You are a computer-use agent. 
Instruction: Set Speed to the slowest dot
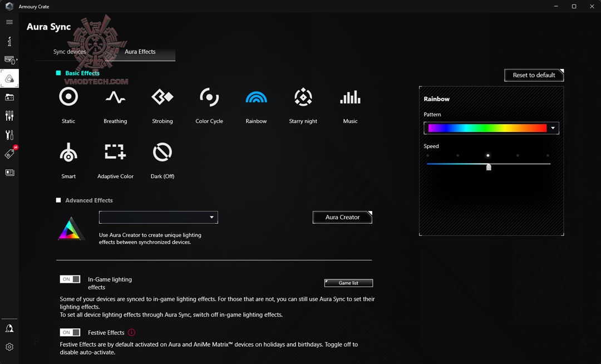tap(428, 155)
